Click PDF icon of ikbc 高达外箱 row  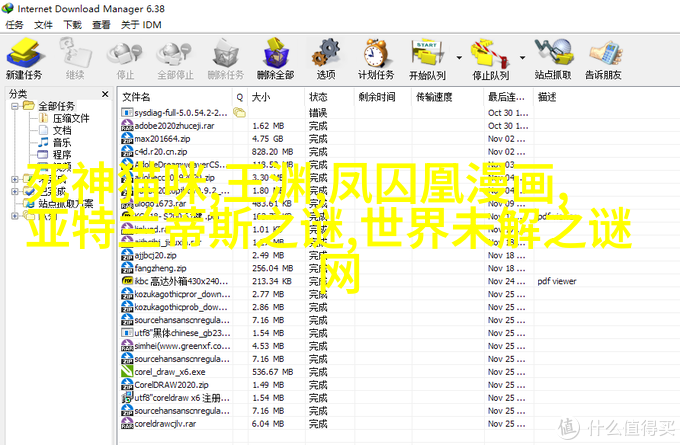(127, 281)
